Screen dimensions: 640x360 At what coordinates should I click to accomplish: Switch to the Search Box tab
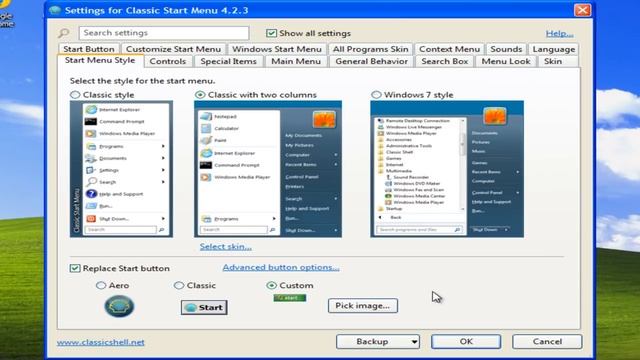(444, 61)
